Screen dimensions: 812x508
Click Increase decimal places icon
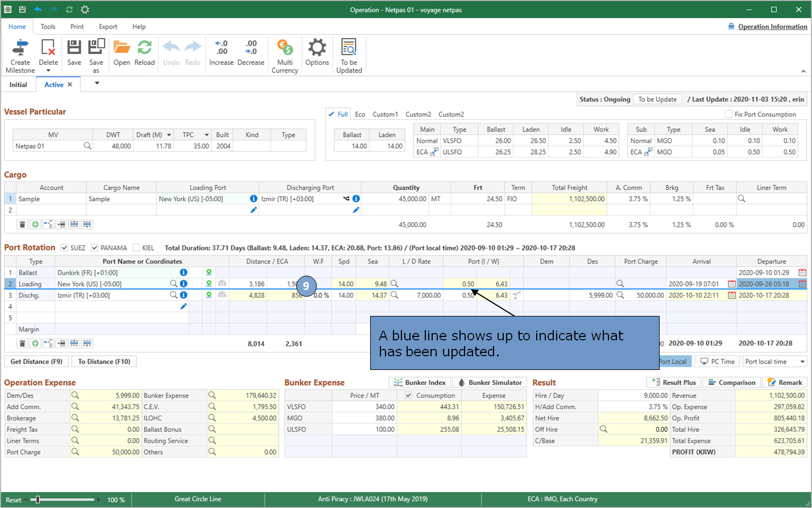(221, 48)
